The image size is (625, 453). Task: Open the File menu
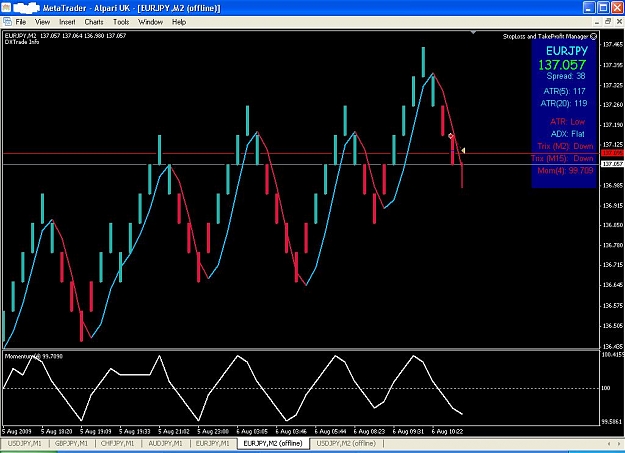[21, 22]
